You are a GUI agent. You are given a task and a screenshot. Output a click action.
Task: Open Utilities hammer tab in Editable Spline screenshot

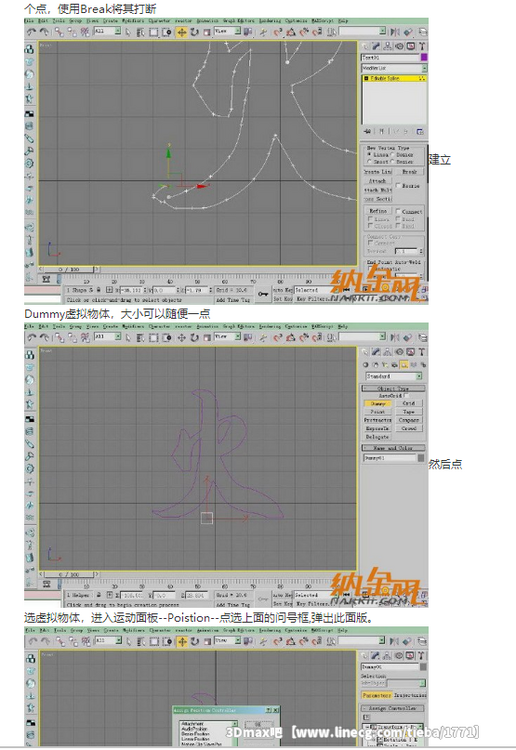[422, 46]
